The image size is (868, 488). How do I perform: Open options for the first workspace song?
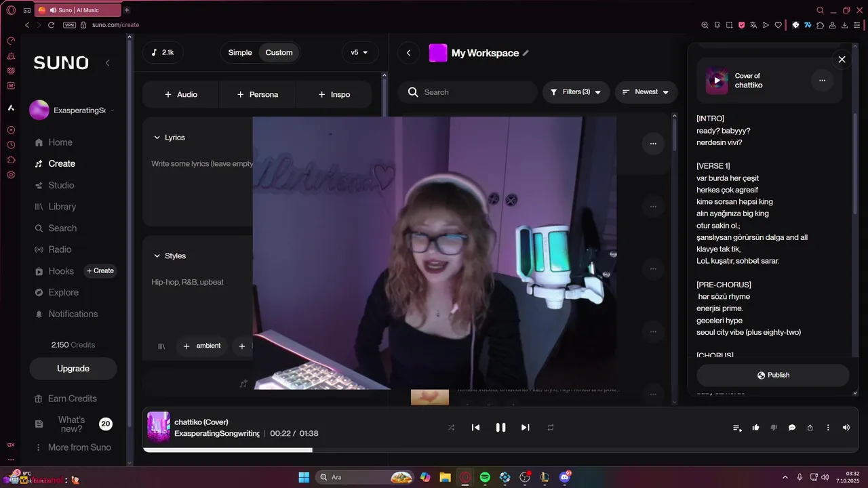653,144
